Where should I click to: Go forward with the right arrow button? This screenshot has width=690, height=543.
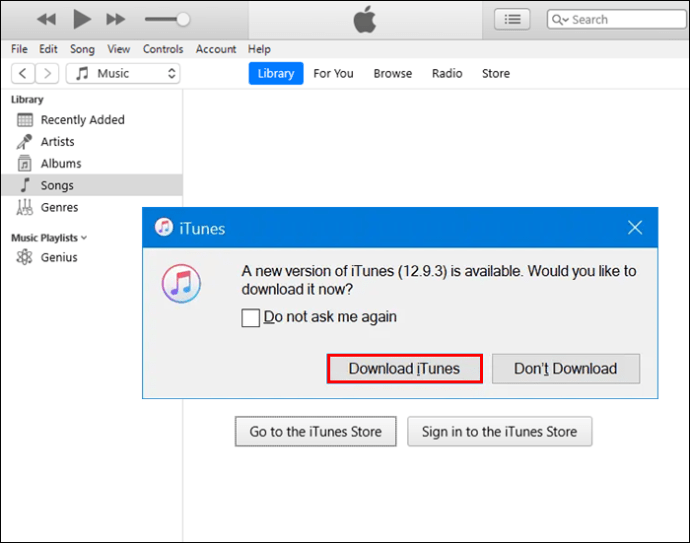(x=47, y=73)
